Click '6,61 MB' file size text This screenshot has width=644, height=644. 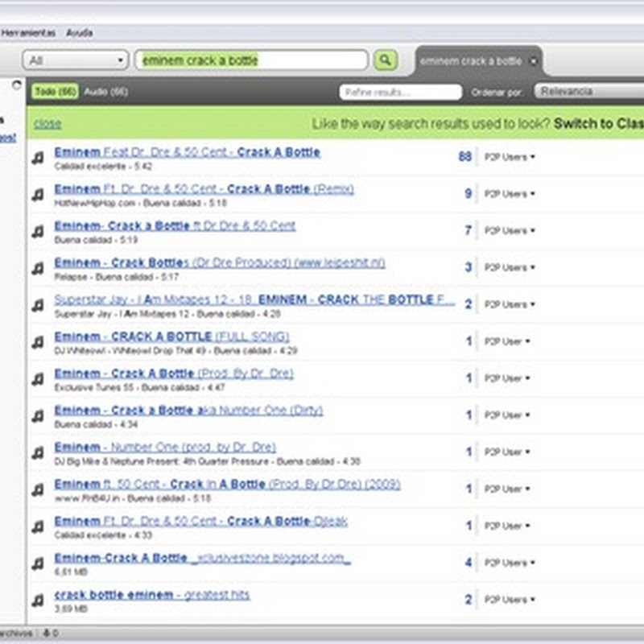coord(71,572)
